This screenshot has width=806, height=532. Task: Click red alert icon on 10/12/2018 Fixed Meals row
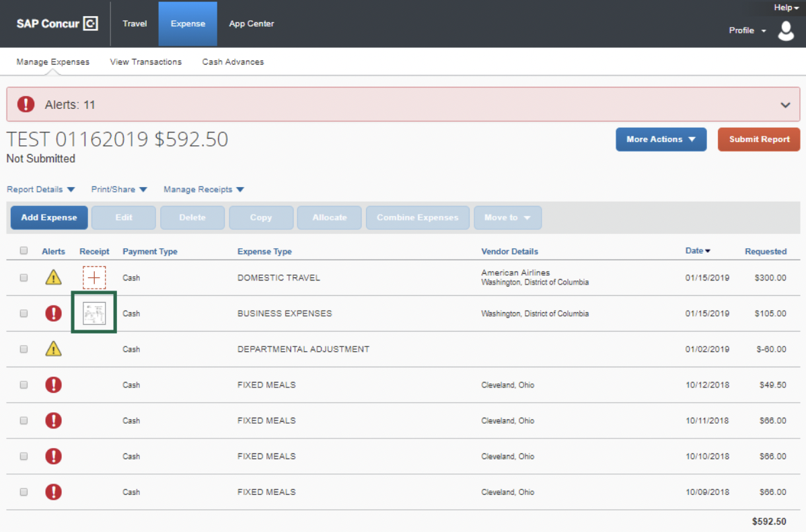point(53,385)
